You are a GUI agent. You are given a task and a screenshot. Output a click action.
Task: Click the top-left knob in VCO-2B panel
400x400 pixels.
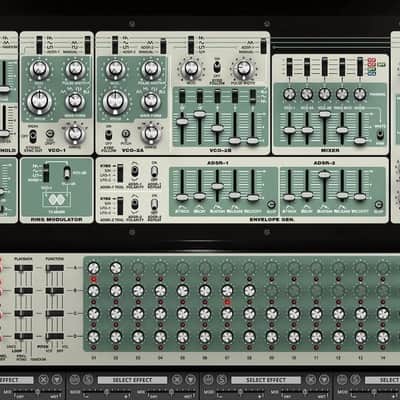[x=191, y=69]
